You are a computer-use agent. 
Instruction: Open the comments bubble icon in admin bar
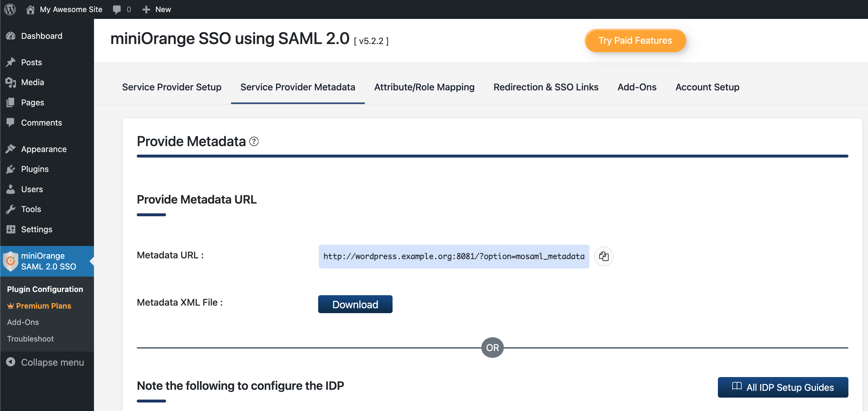coord(116,9)
